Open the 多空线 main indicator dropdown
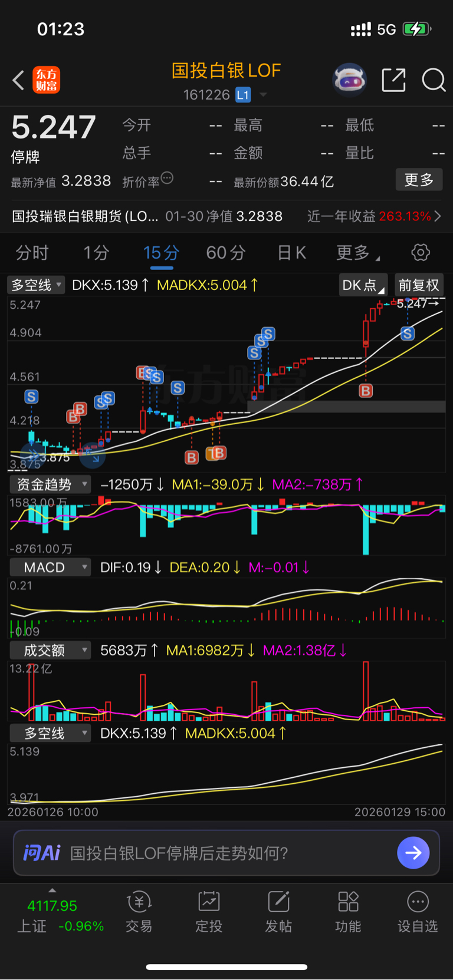 [36, 285]
